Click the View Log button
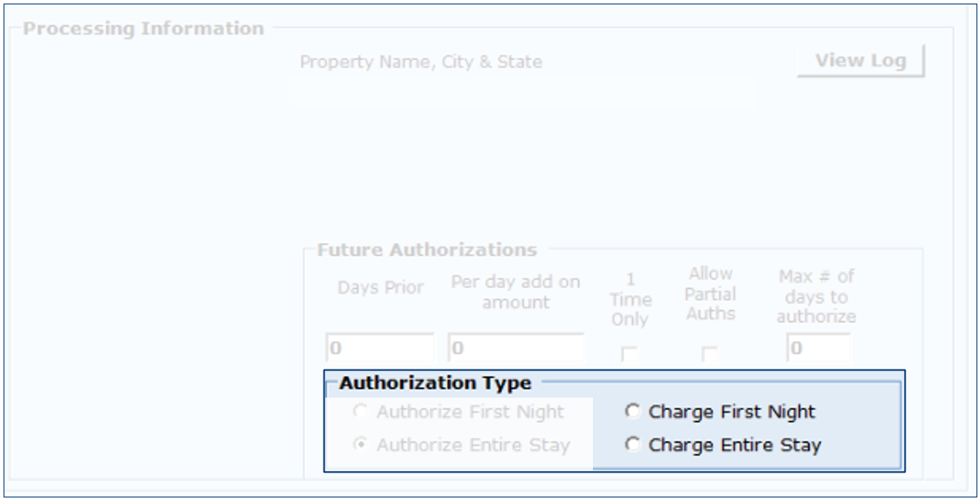Screen dimensions: 980x501 tap(860, 61)
